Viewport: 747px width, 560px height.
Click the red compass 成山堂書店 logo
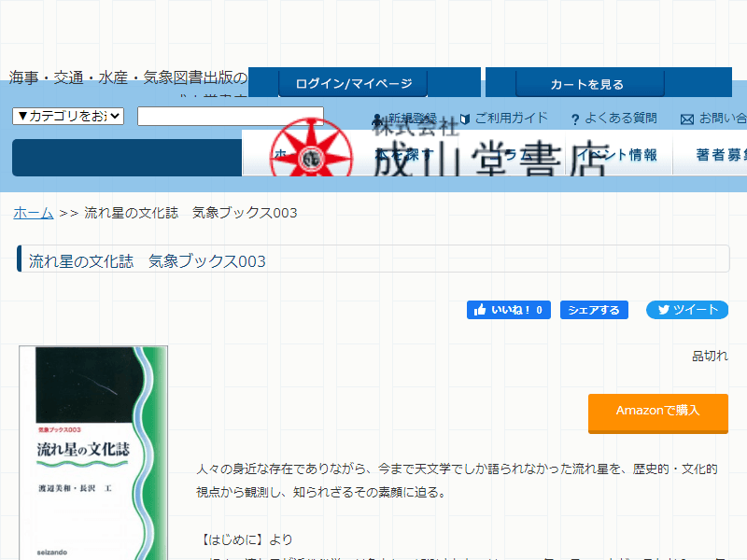[312, 147]
